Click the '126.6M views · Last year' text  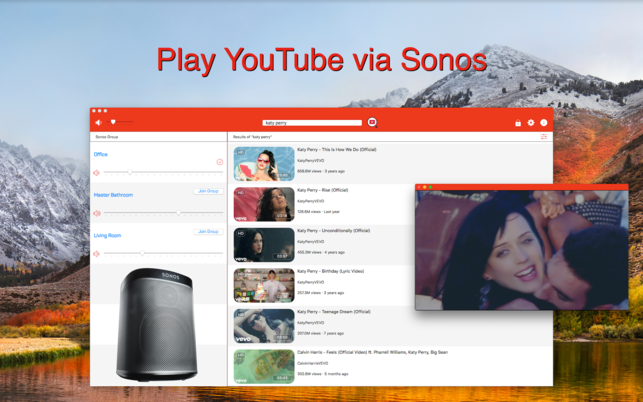pyautogui.click(x=318, y=212)
